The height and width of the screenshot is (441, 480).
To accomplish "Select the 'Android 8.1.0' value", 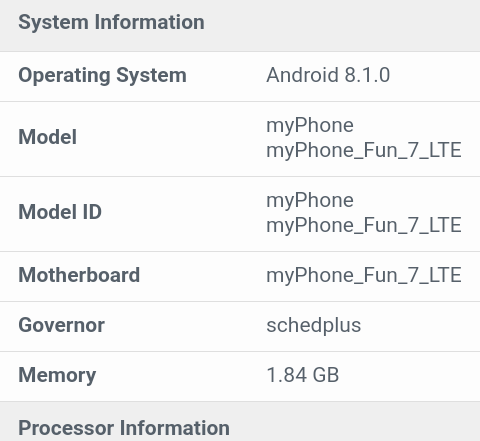I will 328,75.
